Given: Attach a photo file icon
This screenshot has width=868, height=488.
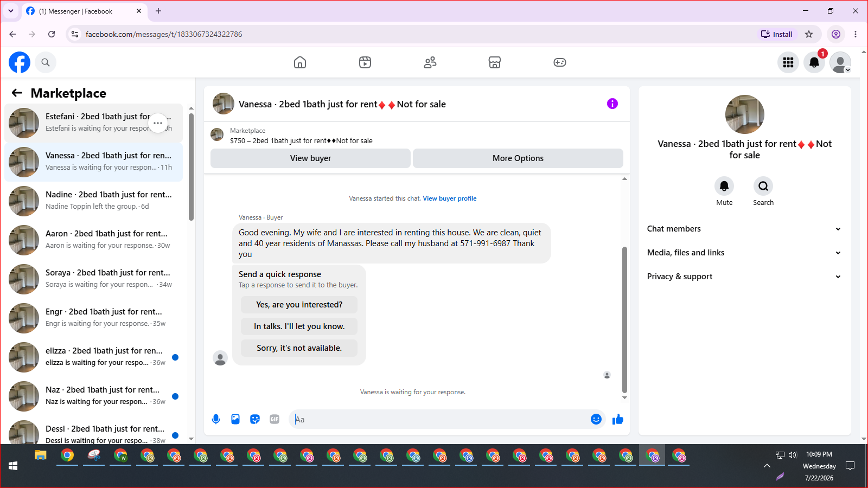Looking at the screenshot, I should (x=235, y=419).
